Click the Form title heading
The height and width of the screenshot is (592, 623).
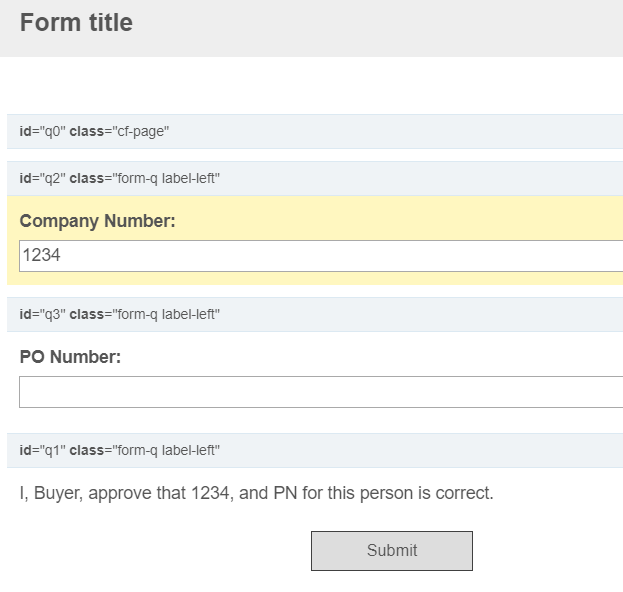click(x=76, y=22)
